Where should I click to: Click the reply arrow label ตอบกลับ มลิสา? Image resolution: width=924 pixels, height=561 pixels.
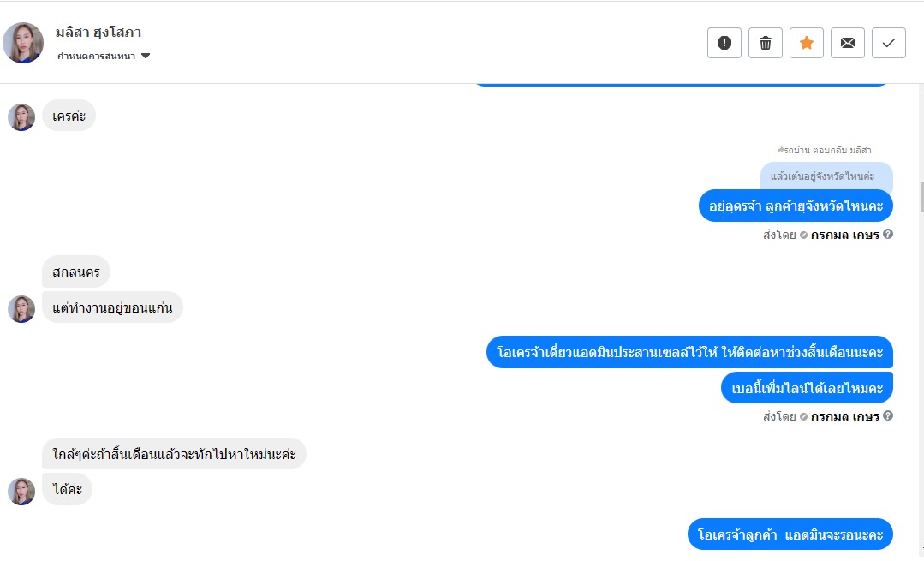pyautogui.click(x=824, y=150)
